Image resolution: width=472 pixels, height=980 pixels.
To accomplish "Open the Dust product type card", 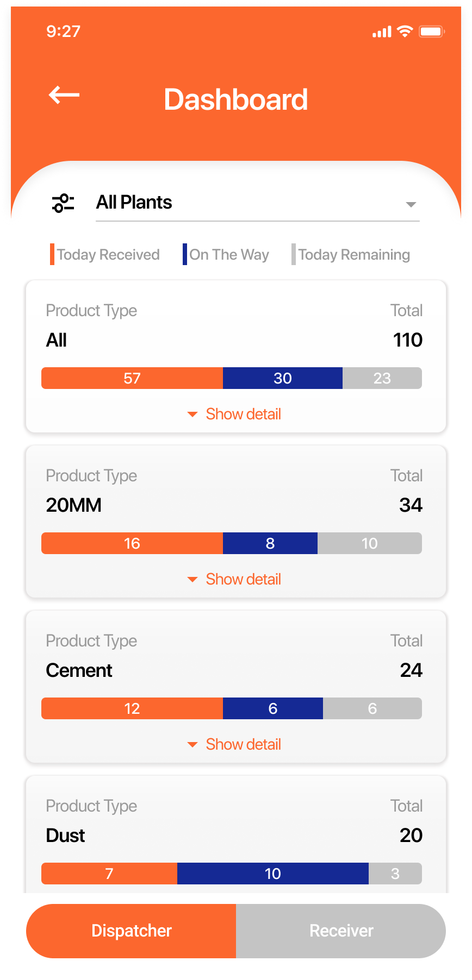I will point(236,835).
